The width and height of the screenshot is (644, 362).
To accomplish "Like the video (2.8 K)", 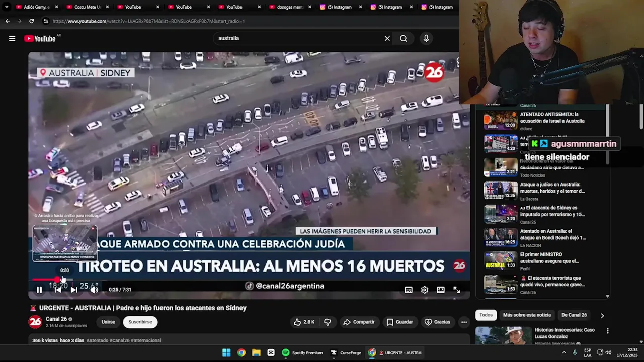I will 304,322.
